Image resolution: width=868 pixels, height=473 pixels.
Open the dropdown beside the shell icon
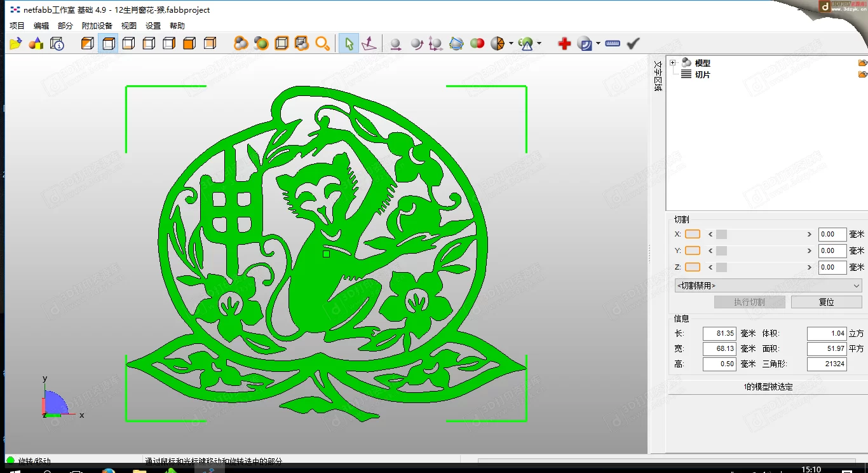(598, 43)
